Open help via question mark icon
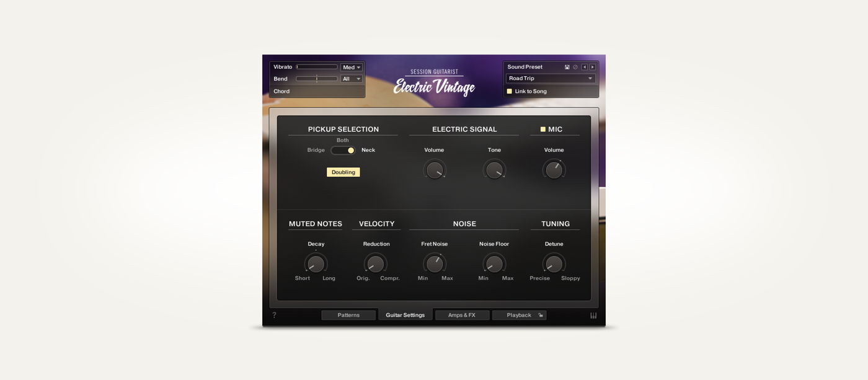Image resolution: width=868 pixels, height=380 pixels. [x=274, y=315]
